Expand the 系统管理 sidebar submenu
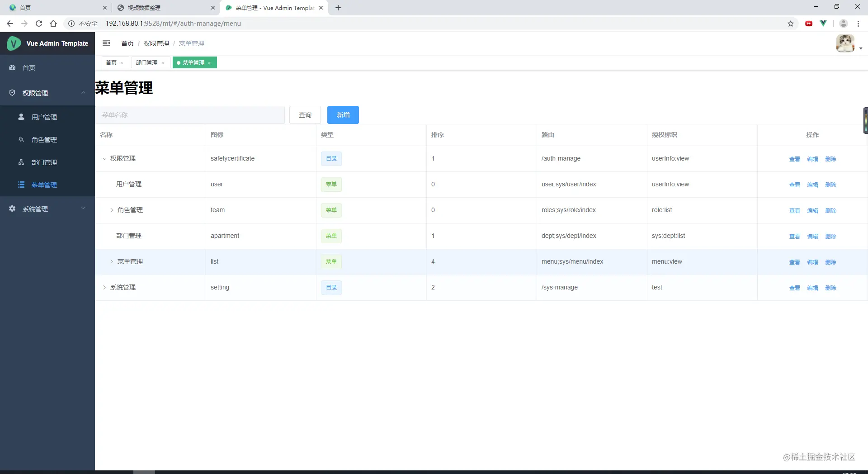Image resolution: width=868 pixels, height=474 pixels. pyautogui.click(x=47, y=209)
